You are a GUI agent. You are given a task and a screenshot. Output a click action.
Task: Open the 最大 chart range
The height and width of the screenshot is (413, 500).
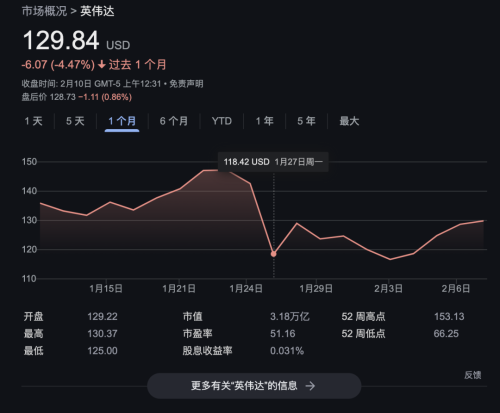coord(349,121)
